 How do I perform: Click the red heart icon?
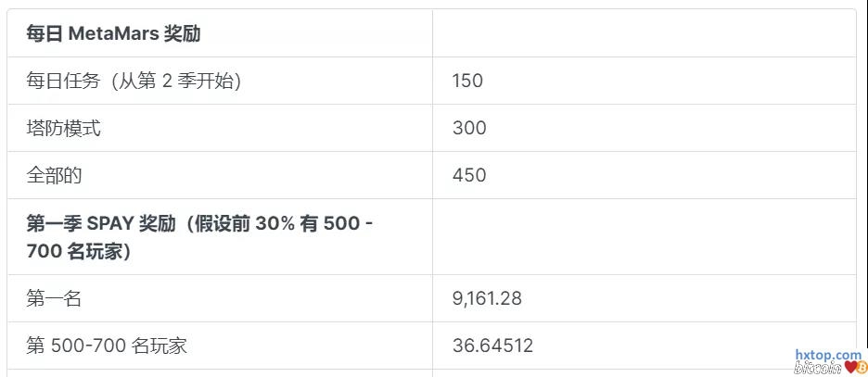(849, 368)
